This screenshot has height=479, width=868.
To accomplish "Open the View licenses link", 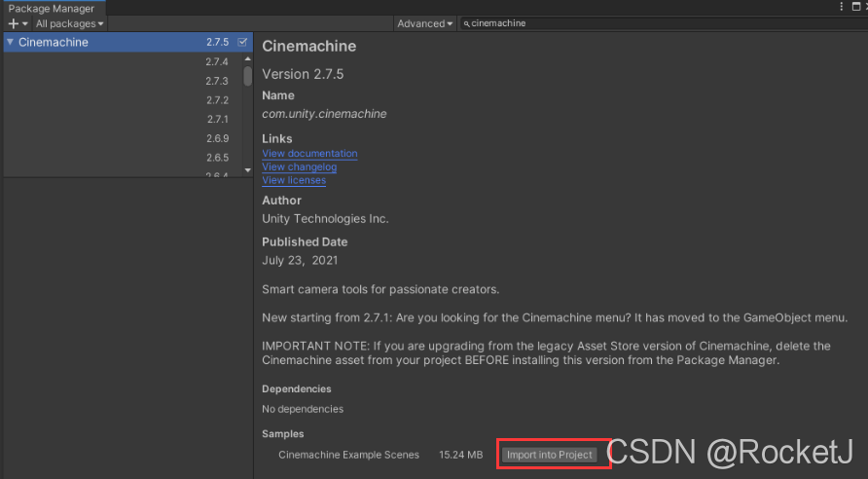I will 294,180.
